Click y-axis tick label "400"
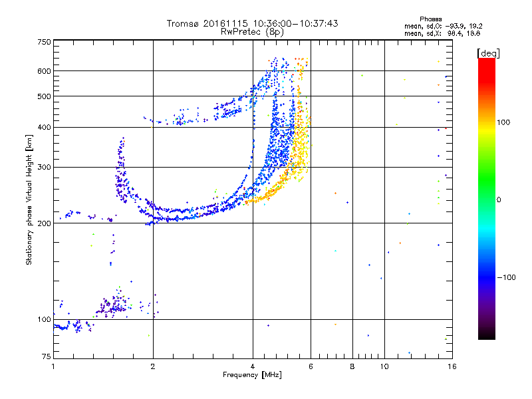 point(44,128)
